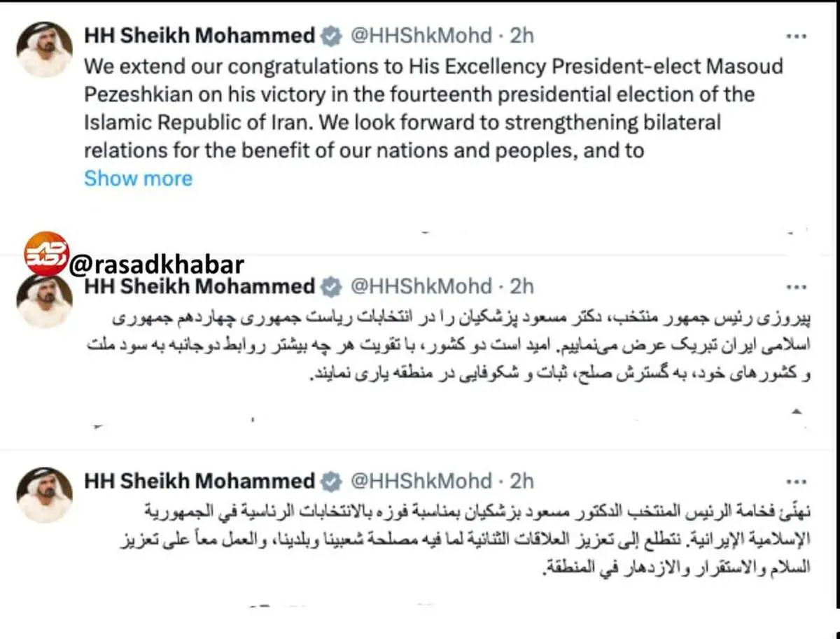The image size is (840, 639).
Task: Open the profile picture on the Arabic tweet
Action: click(x=45, y=495)
